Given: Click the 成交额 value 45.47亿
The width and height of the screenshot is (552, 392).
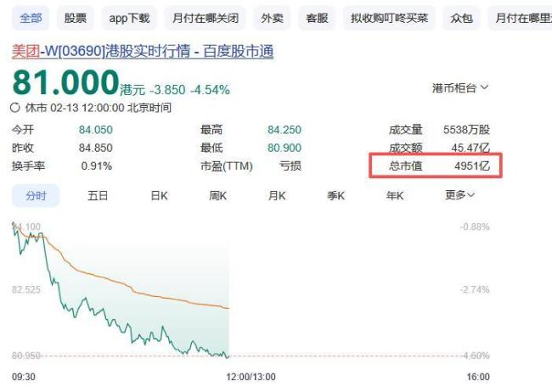Looking at the screenshot, I should [x=470, y=148].
